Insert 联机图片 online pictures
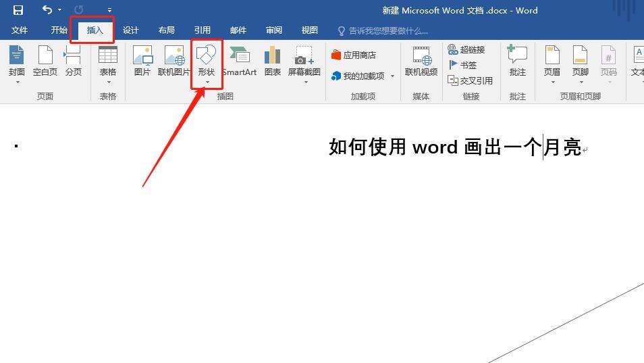 pos(174,61)
